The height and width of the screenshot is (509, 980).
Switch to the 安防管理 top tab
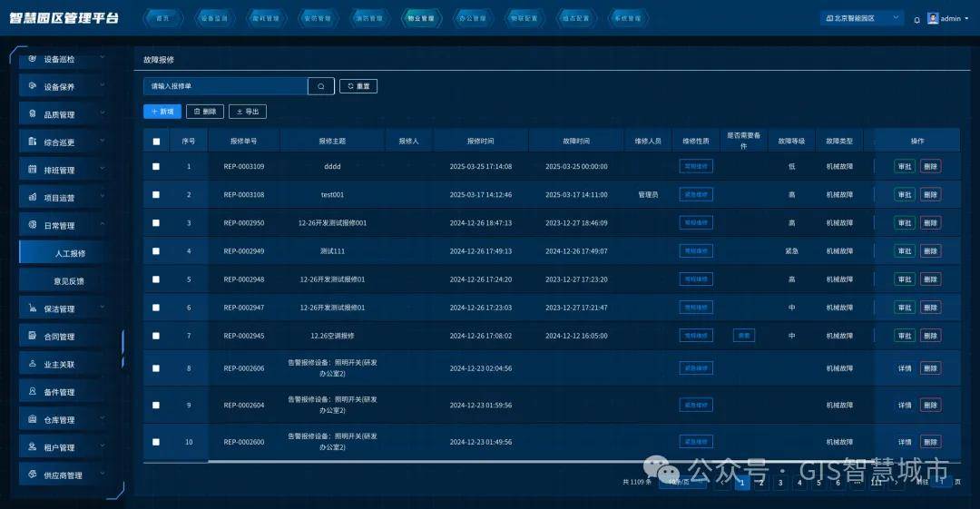318,18
